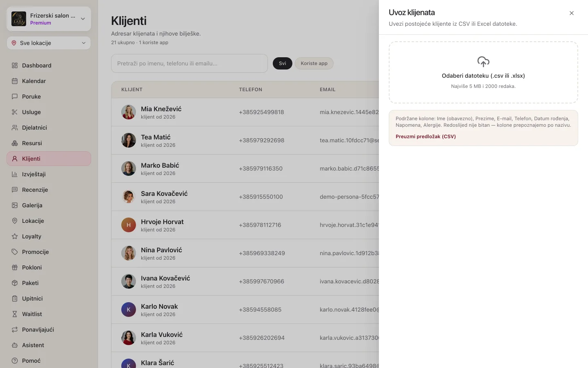Screen dimensions: 588x368
Task: Click the Galerija image icon
Action: (x=15, y=205)
